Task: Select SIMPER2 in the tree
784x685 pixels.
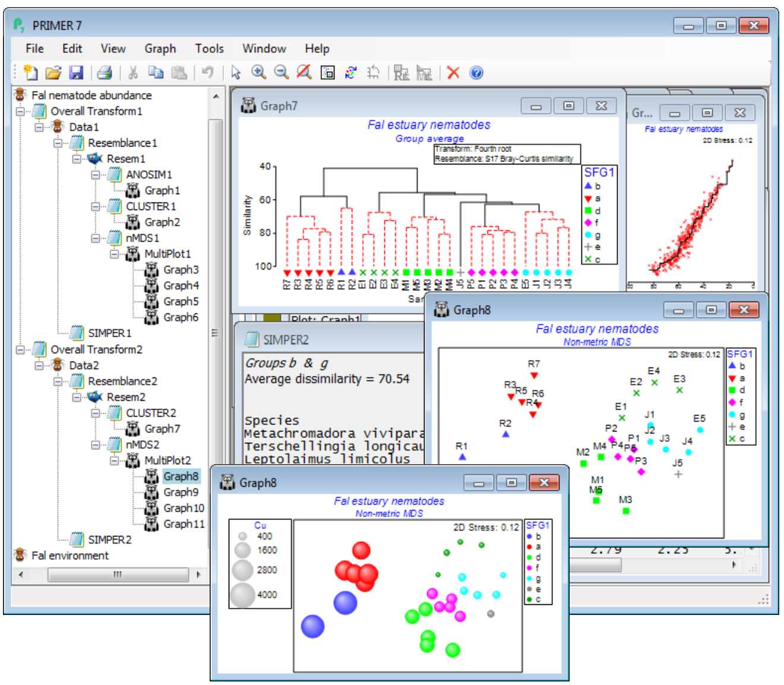Action: pyautogui.click(x=110, y=540)
